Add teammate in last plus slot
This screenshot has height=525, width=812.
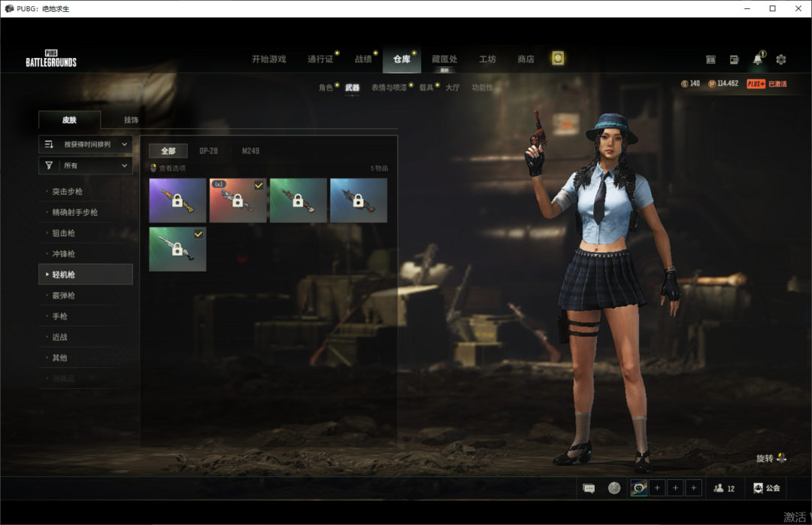[693, 487]
